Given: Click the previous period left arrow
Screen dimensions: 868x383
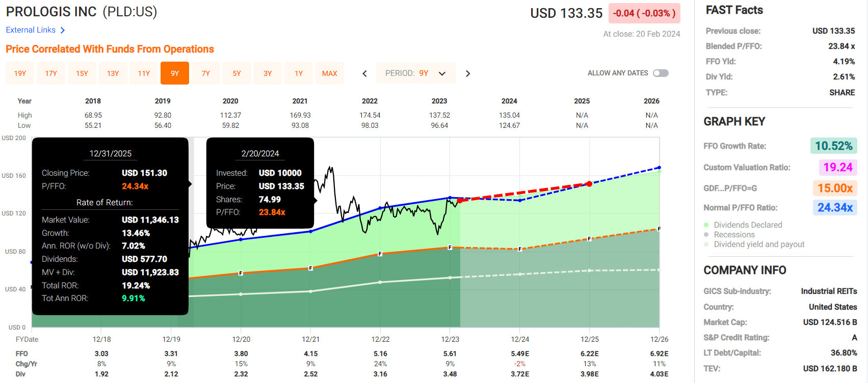Looking at the screenshot, I should 364,73.
